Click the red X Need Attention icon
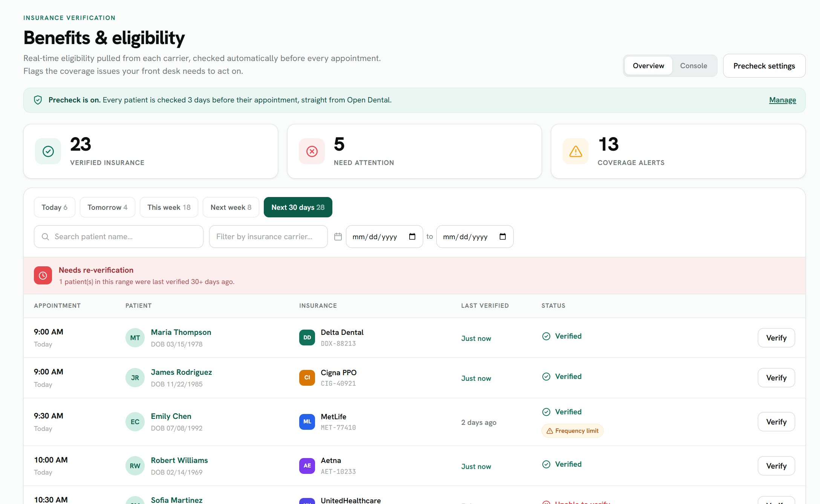 coord(312,151)
